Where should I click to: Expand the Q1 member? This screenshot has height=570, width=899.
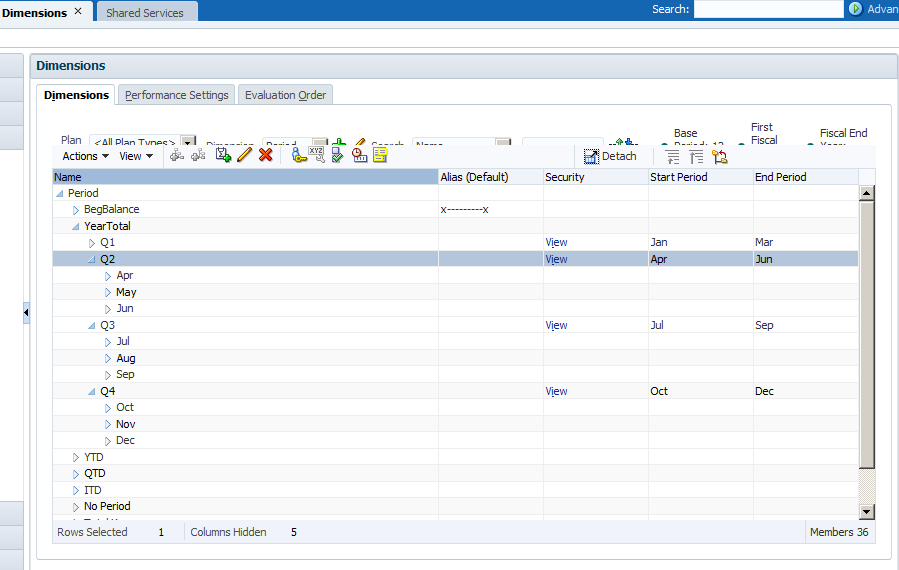coord(92,243)
